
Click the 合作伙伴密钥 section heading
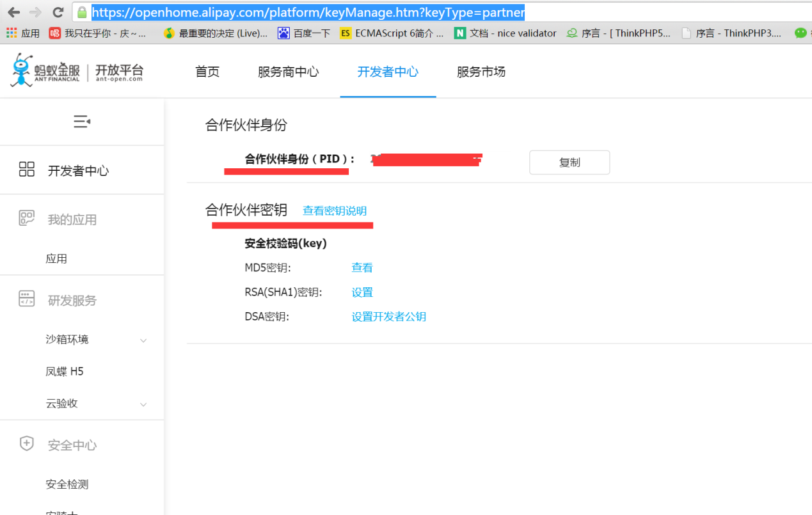[x=246, y=210]
